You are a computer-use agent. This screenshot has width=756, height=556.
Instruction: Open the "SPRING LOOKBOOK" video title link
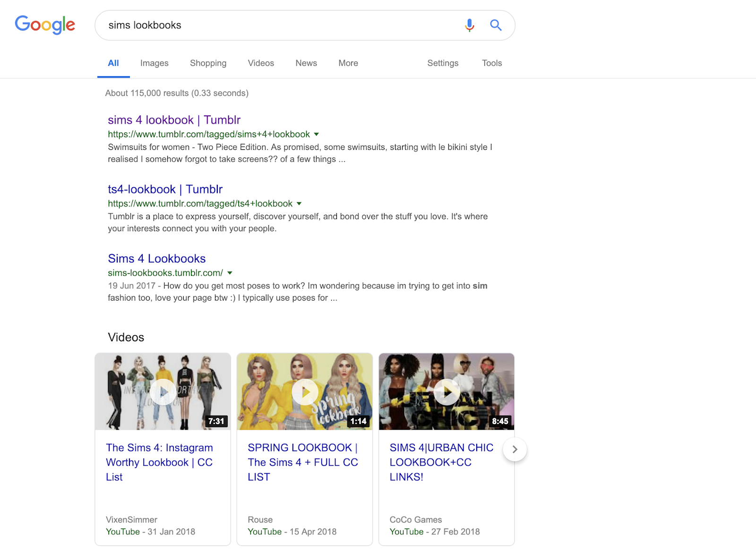(x=303, y=462)
